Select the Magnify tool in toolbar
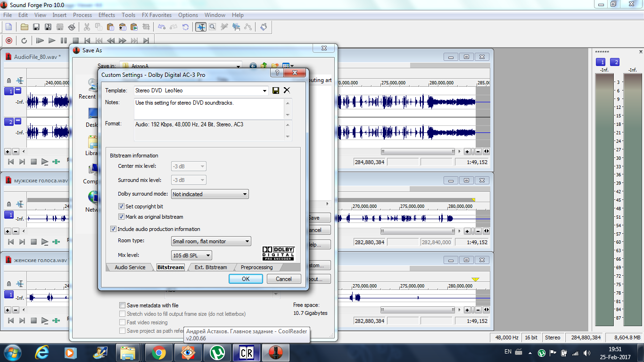 click(213, 27)
